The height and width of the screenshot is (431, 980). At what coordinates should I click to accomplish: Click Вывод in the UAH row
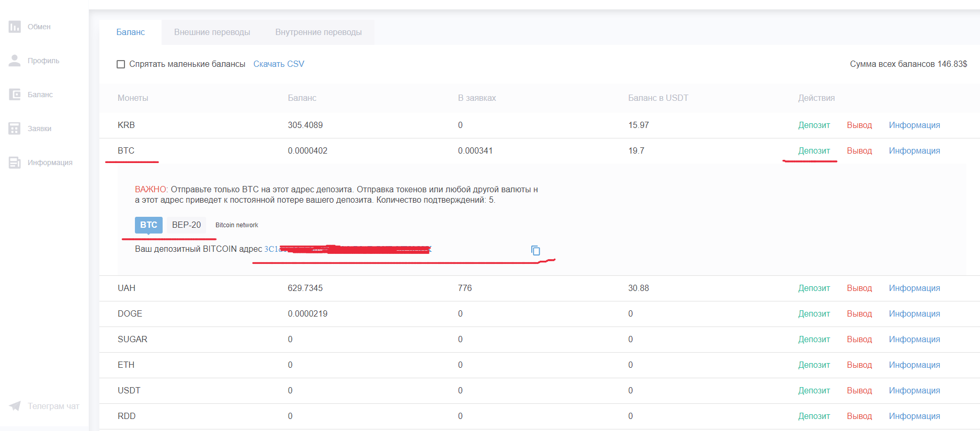859,288
